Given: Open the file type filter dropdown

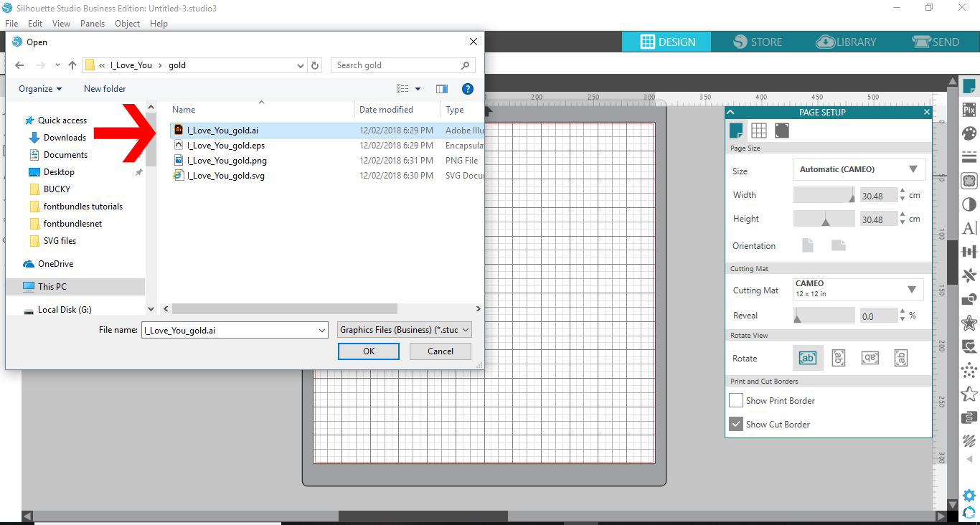Looking at the screenshot, I should pyautogui.click(x=405, y=330).
